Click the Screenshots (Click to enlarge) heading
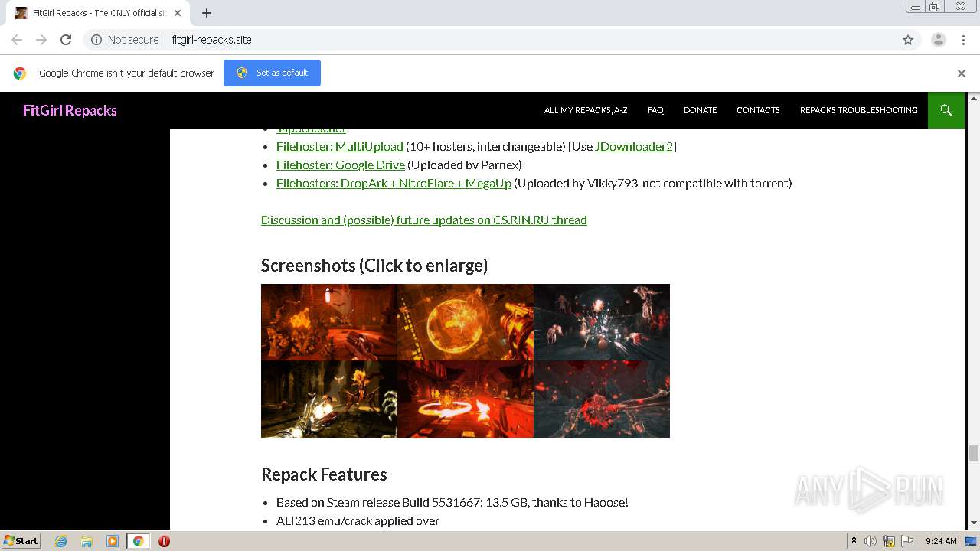The height and width of the screenshot is (551, 980). 374,266
